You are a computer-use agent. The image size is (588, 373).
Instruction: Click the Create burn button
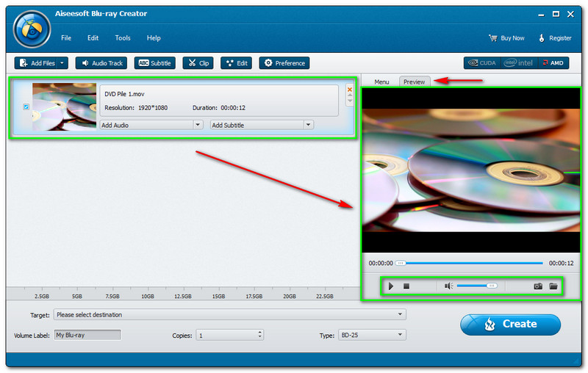click(510, 324)
